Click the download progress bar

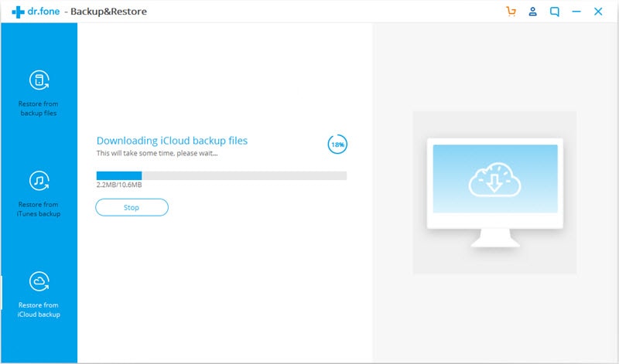221,175
